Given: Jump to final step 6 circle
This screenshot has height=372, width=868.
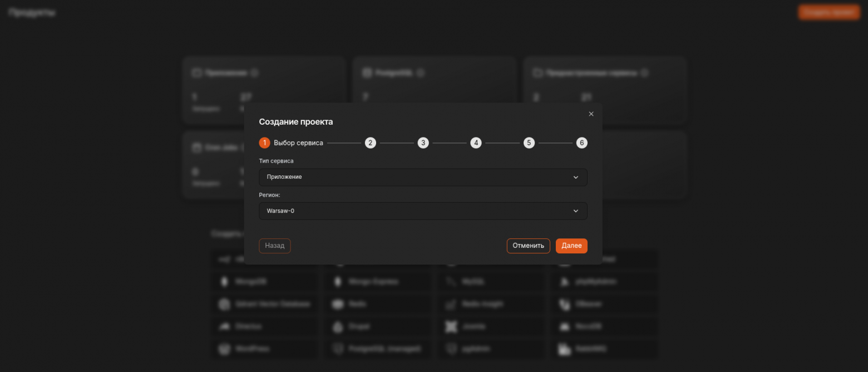Looking at the screenshot, I should pyautogui.click(x=582, y=143).
